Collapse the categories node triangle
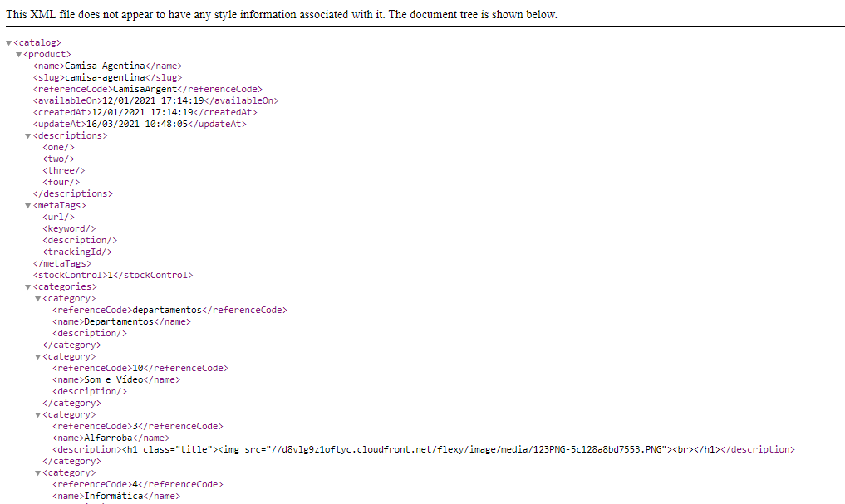The image size is (845, 504). click(x=28, y=287)
